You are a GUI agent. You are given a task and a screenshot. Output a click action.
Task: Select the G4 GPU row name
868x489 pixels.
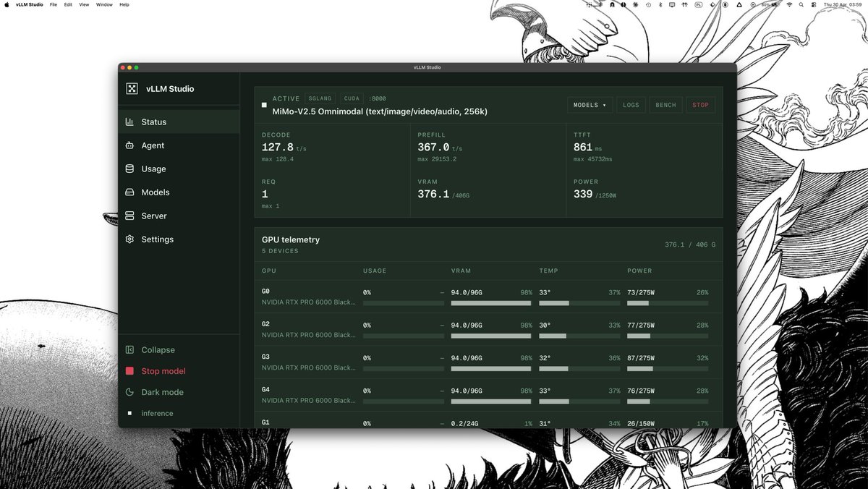pos(265,390)
